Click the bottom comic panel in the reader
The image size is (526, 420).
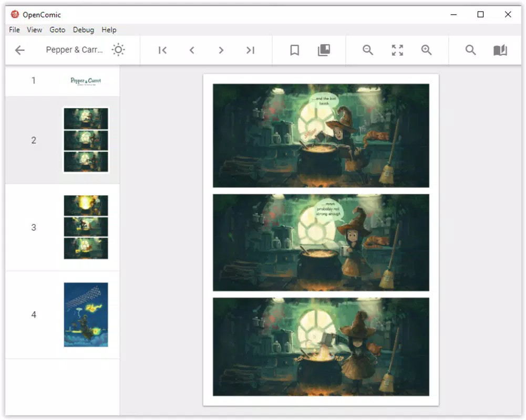coord(321,347)
